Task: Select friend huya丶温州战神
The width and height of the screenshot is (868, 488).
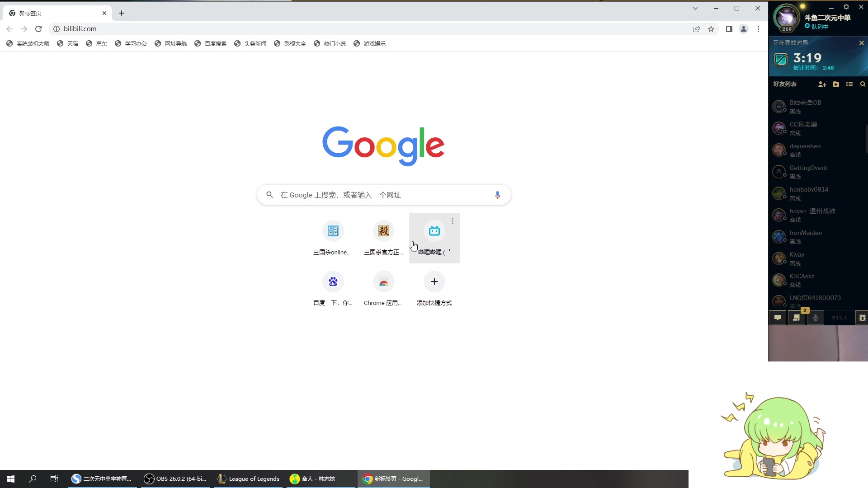Action: point(817,215)
